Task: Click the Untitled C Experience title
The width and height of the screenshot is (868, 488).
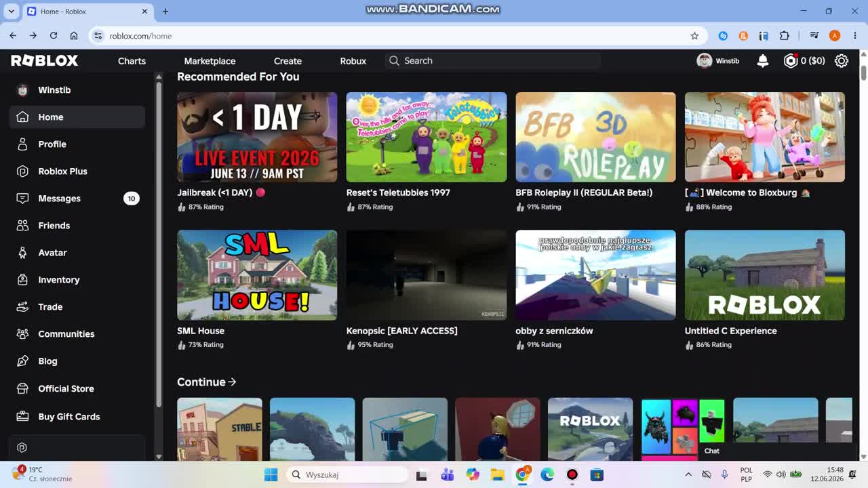Action: click(731, 331)
